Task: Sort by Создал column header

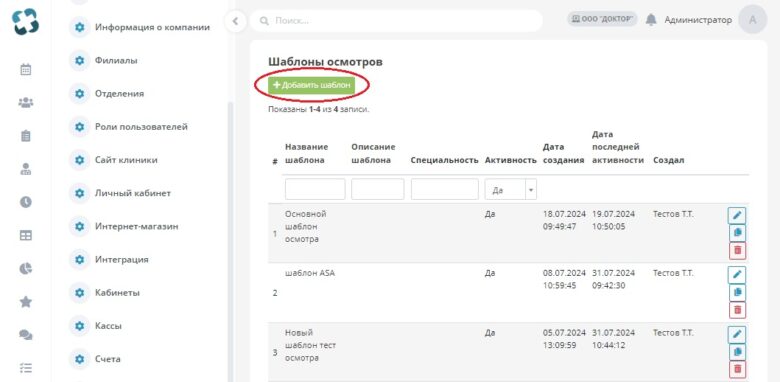Action: 669,160
